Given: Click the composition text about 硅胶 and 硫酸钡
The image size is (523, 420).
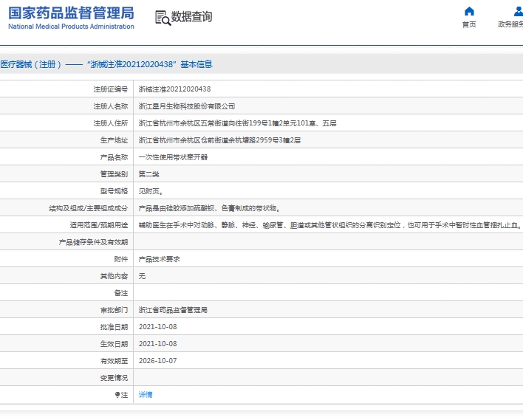Looking at the screenshot, I should 210,208.
